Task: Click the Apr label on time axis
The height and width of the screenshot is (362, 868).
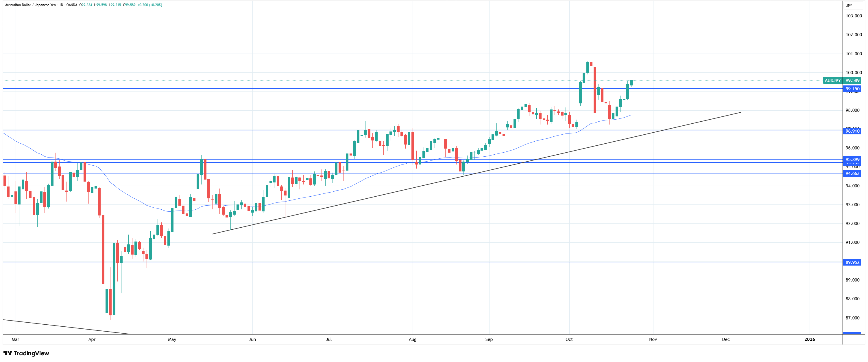Action: pos(92,339)
